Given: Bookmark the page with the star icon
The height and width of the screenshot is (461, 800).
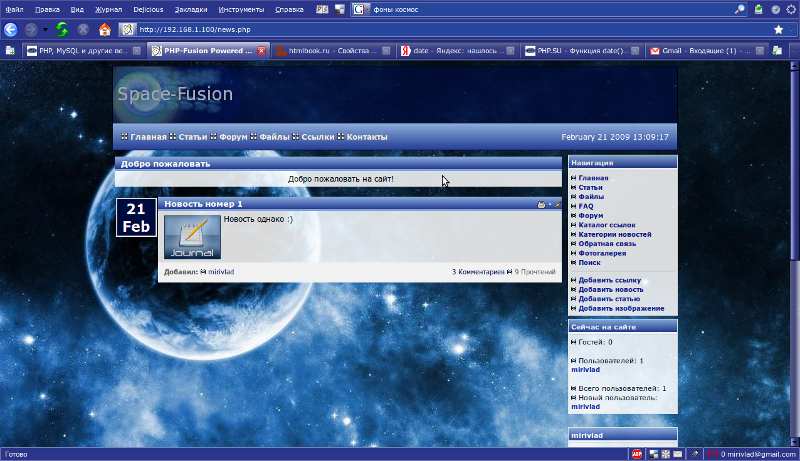Looking at the screenshot, I should [778, 29].
